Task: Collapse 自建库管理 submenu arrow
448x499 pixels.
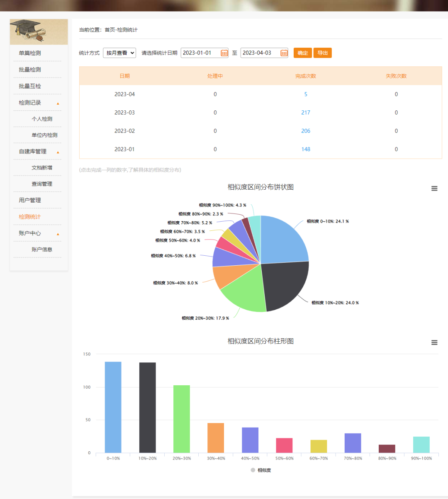Action: [x=58, y=152]
